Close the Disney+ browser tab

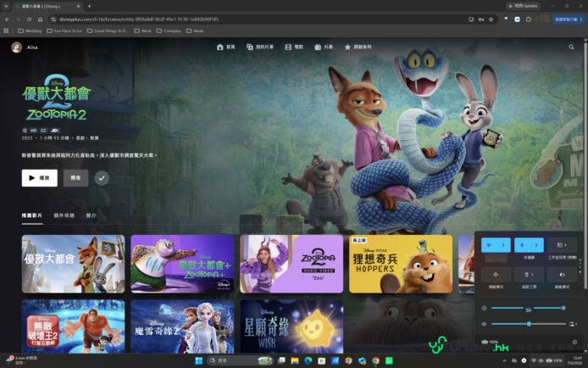[x=79, y=6]
